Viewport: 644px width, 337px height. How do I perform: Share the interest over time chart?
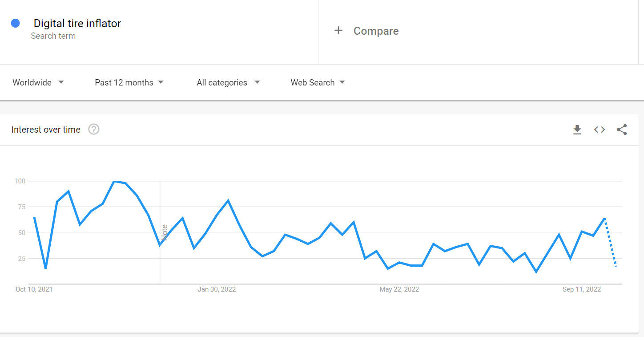(622, 130)
